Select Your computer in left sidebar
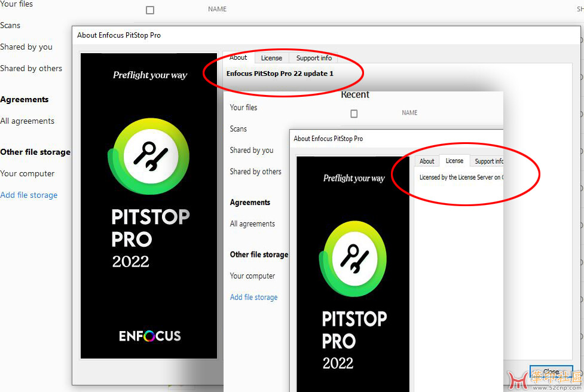584x392 pixels. point(27,173)
